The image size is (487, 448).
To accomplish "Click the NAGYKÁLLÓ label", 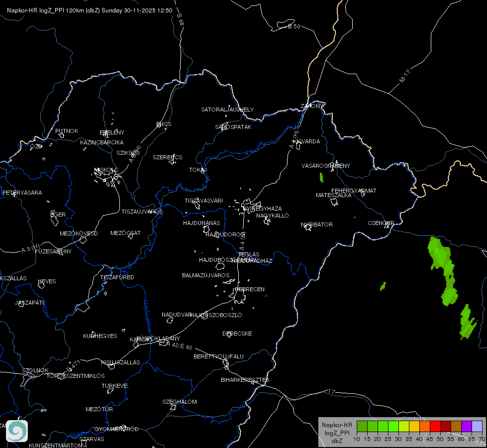I will (x=273, y=216).
